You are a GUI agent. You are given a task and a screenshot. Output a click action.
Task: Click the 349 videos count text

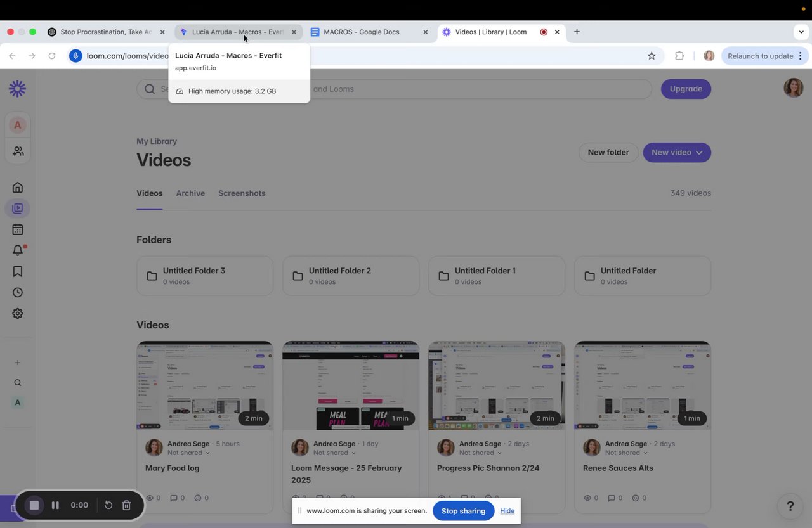coord(690,193)
